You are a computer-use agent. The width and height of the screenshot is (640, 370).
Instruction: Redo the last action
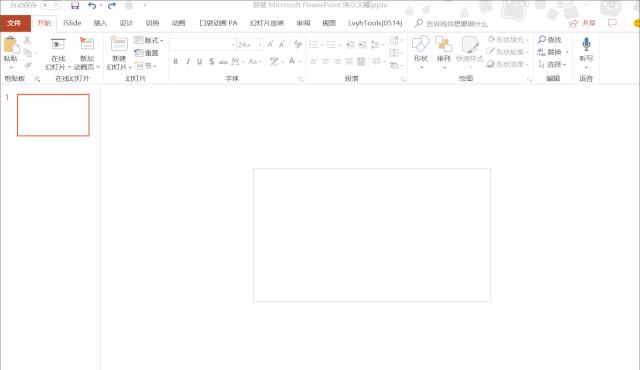click(112, 6)
